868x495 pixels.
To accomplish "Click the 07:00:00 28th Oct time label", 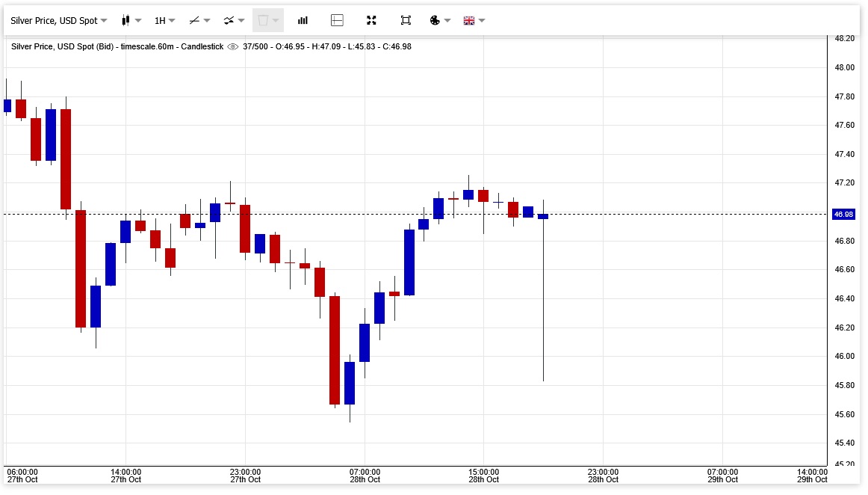I will tap(365, 476).
